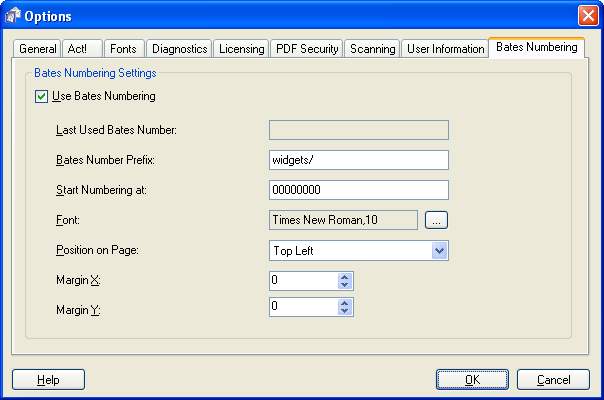Image resolution: width=604 pixels, height=400 pixels.
Task: Open the Diagnostics tab
Action: 180,49
